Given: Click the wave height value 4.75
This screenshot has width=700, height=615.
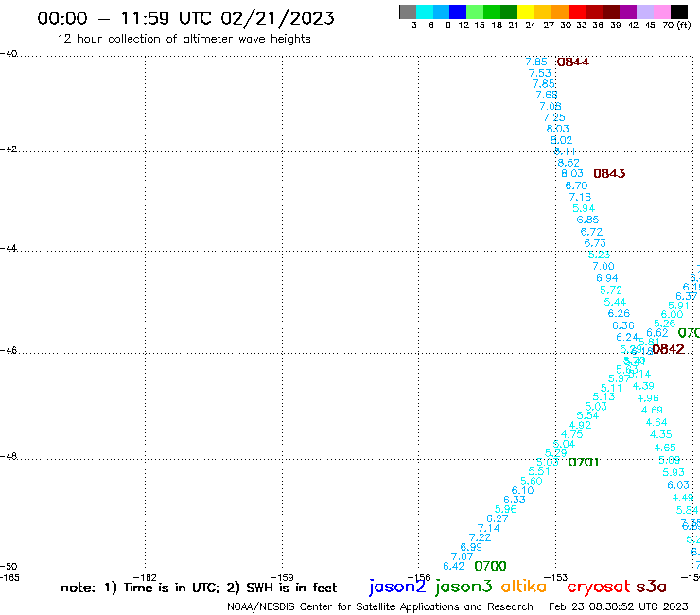Looking at the screenshot, I should tap(572, 434).
